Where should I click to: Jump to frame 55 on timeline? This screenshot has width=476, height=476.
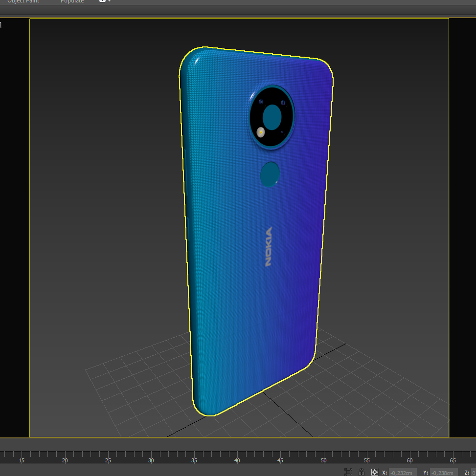click(366, 460)
